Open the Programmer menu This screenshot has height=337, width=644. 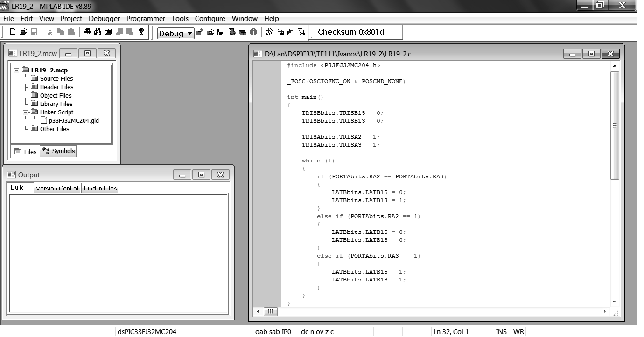click(146, 19)
